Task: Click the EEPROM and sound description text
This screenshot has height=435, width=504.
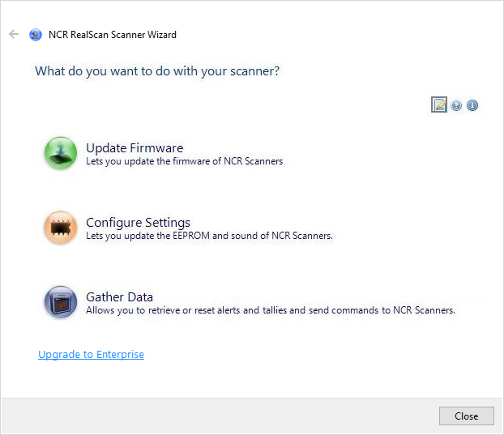Action: (x=209, y=236)
